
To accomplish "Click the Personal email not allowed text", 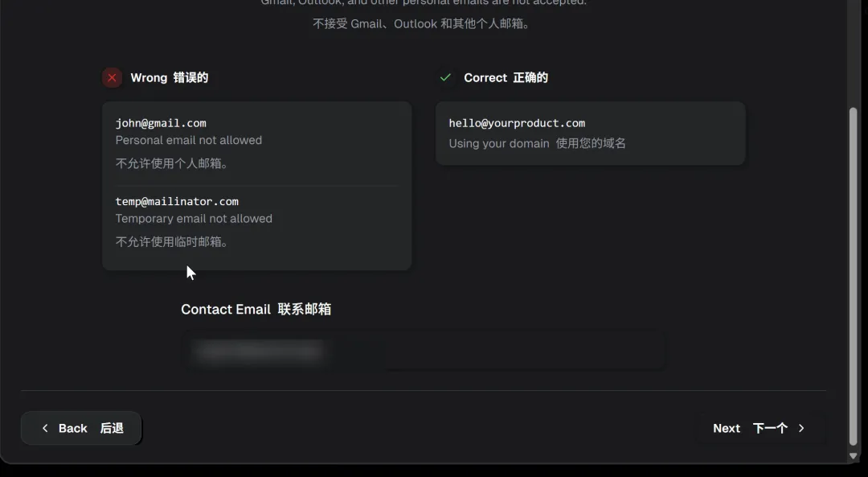I will [189, 140].
